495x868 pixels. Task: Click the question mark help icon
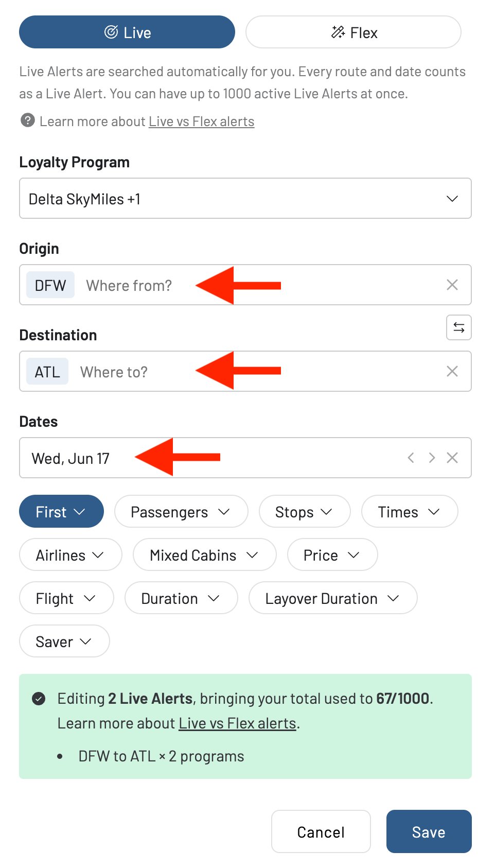26,121
